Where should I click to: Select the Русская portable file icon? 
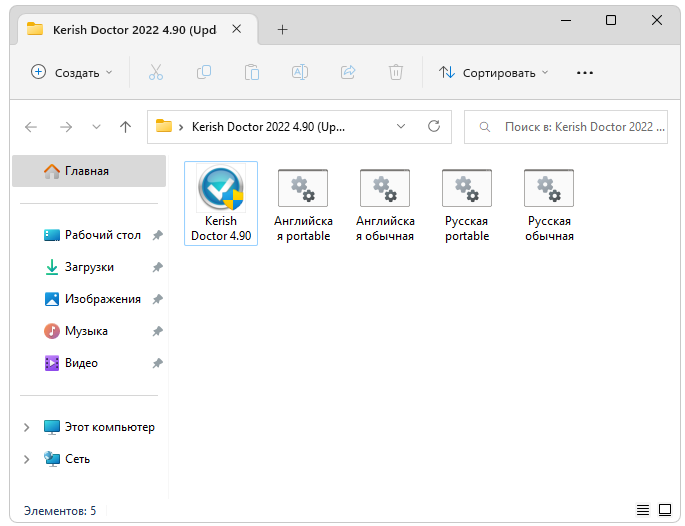point(467,190)
